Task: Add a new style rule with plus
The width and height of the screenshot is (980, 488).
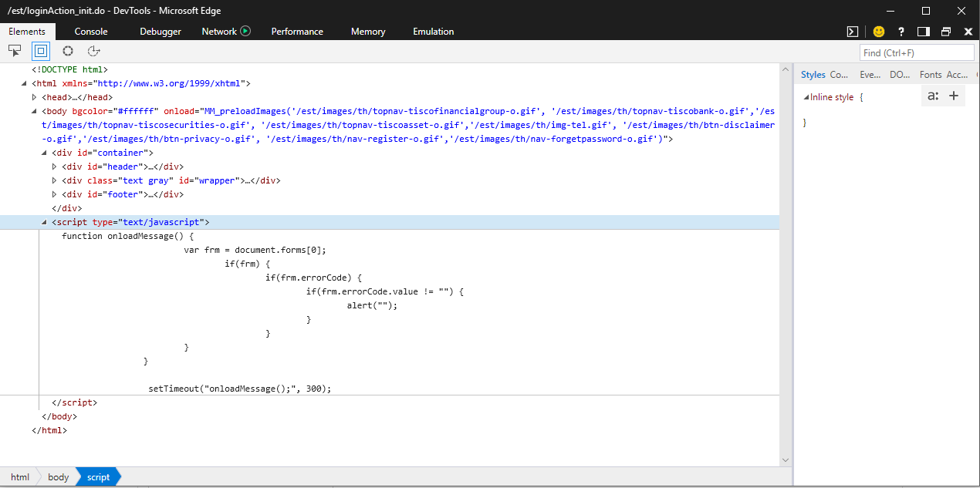Action: tap(954, 96)
